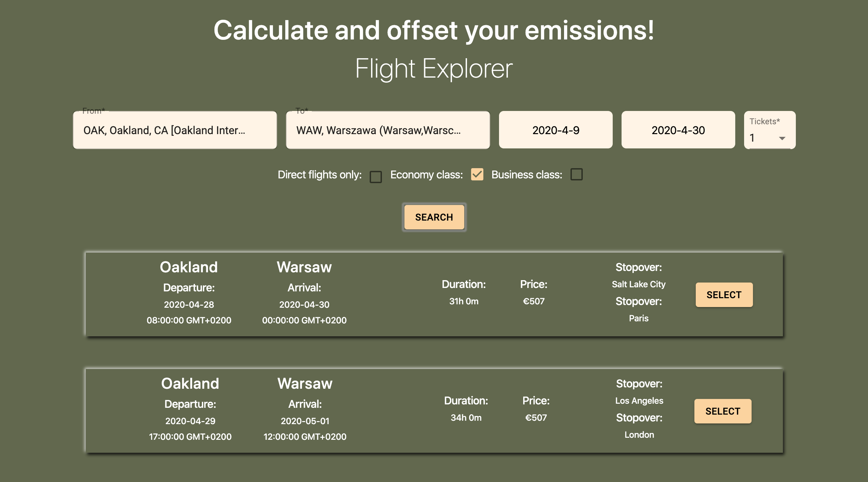868x482 pixels.
Task: Click the 34h 0m duration text
Action: [x=466, y=418]
